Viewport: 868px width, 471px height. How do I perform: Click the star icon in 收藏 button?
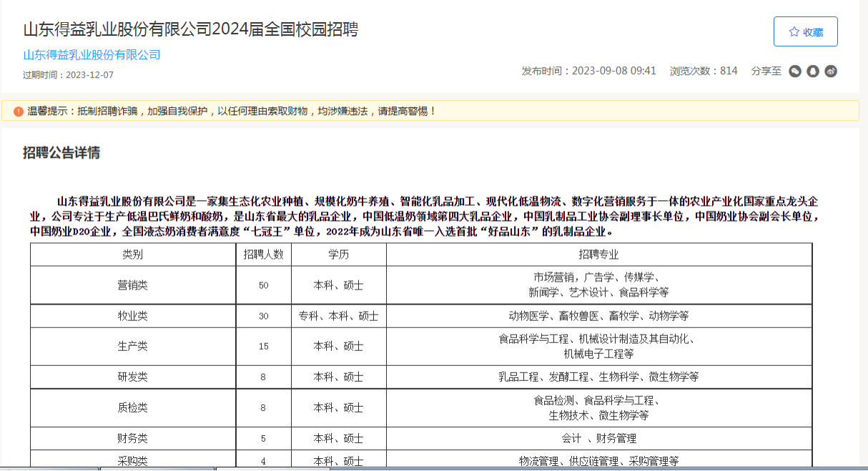794,31
